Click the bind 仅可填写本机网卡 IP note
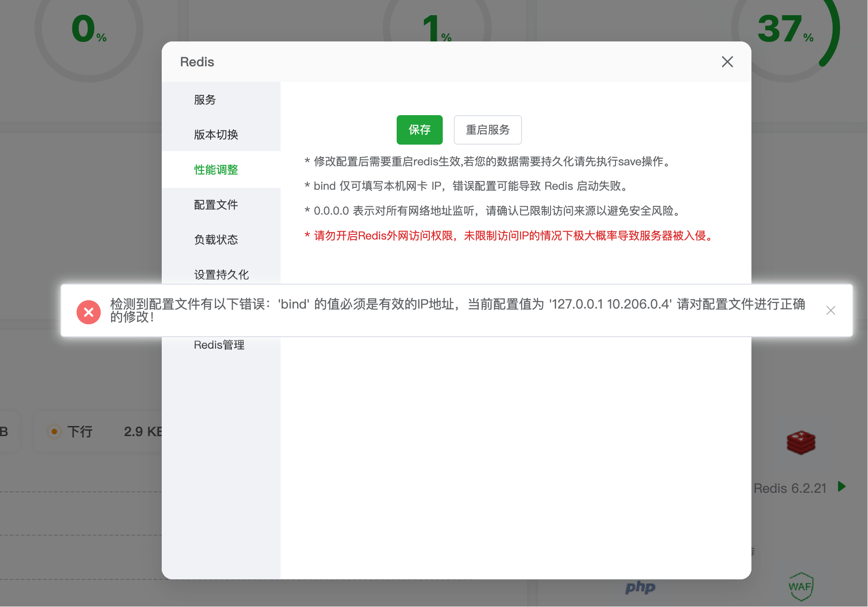Viewport: 868px width, 607px height. (466, 186)
